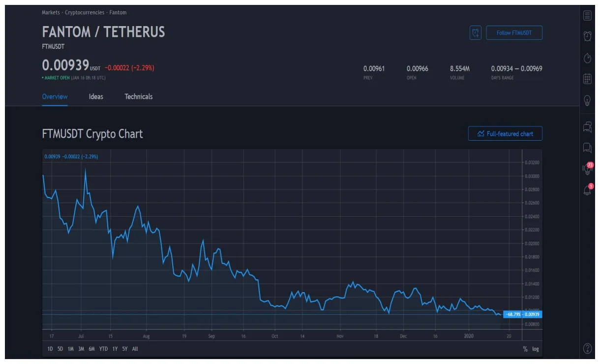The width and height of the screenshot is (600, 364).
Task: Open the Hotlists sidebar icon
Action: pyautogui.click(x=587, y=58)
